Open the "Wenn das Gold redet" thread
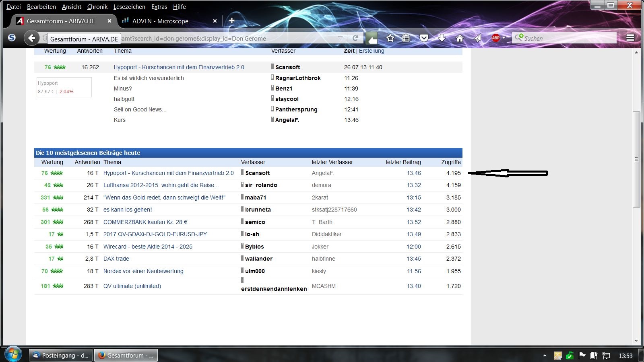 [164, 197]
